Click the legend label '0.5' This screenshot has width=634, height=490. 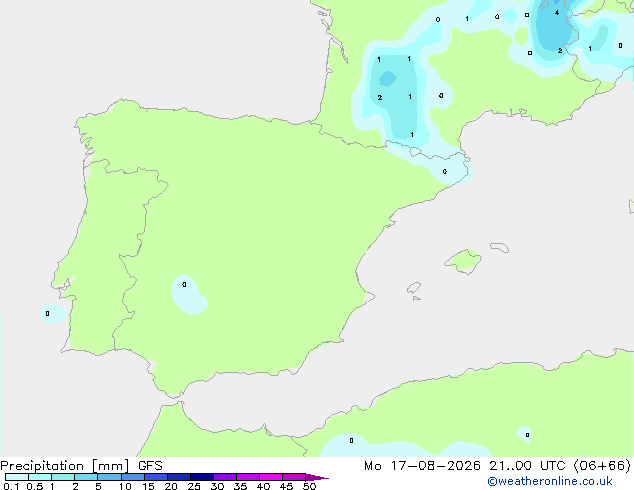34,486
